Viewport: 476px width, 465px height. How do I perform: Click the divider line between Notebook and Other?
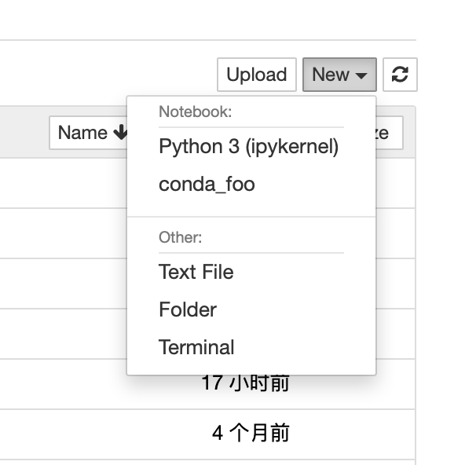pos(251,217)
